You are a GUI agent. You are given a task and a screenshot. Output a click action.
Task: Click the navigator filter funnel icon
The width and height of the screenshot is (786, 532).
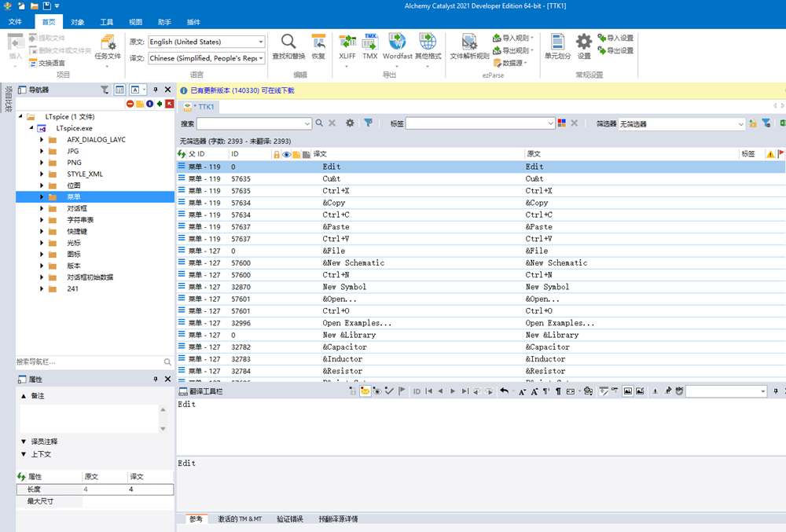pyautogui.click(x=105, y=90)
